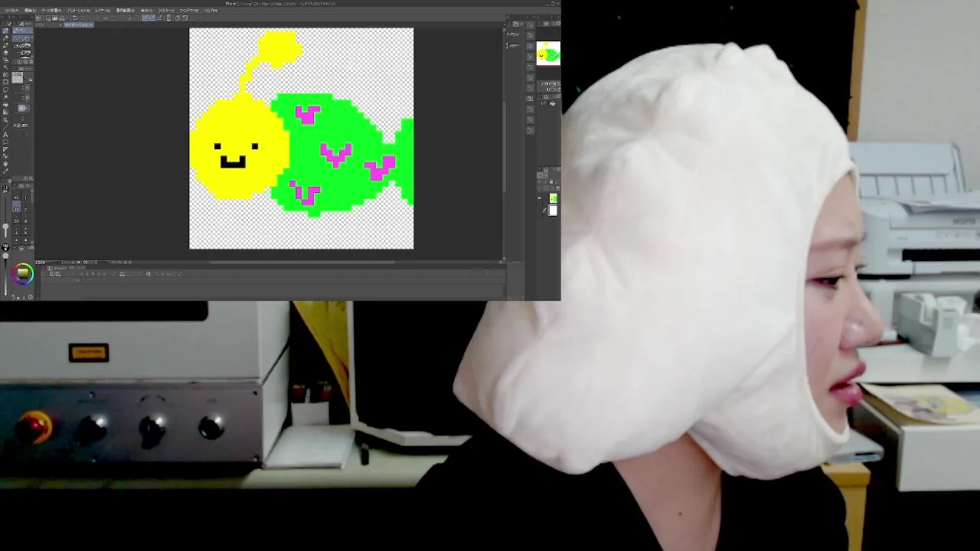
Task: Select the fish drawing layer thumbnail
Action: pos(553,198)
